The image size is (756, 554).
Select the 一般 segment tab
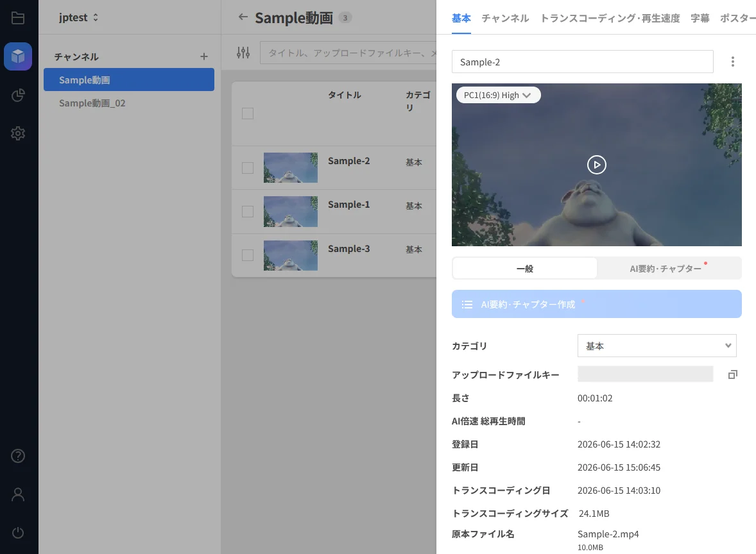[x=524, y=268]
